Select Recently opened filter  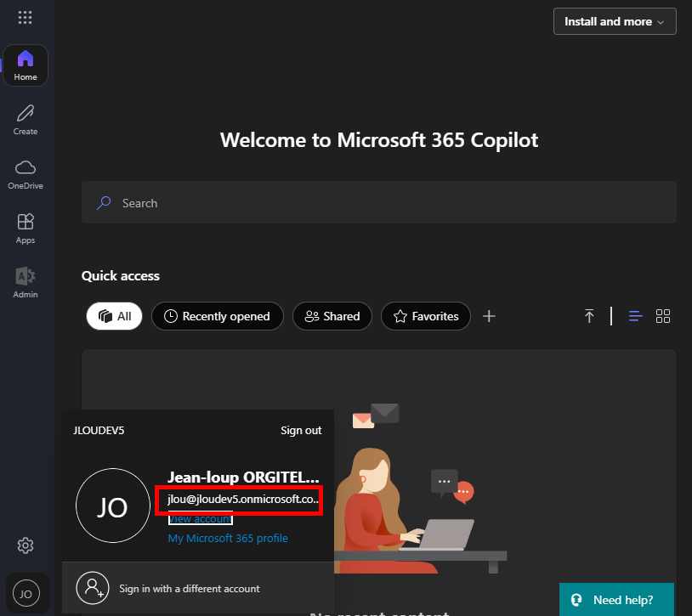(217, 316)
